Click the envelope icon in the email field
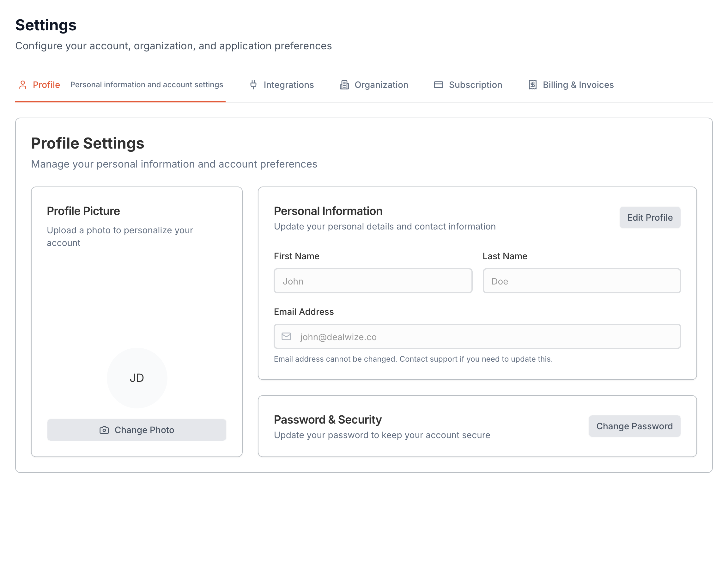Screen dimensions: 728x569 pos(286,336)
